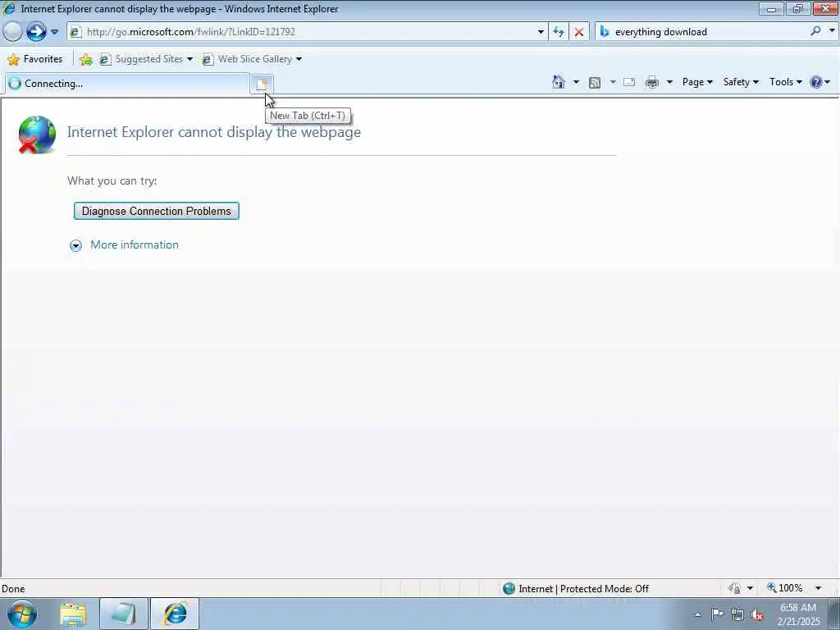Image resolution: width=840 pixels, height=630 pixels.
Task: Open the Page menu
Action: click(x=697, y=82)
